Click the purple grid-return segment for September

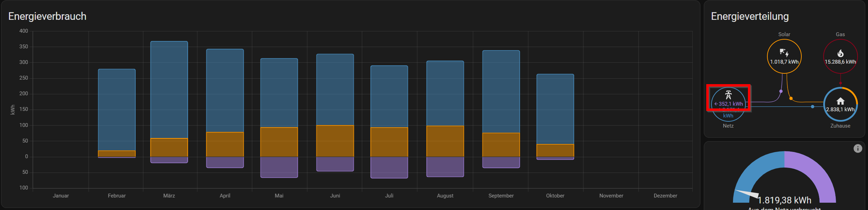(x=501, y=162)
